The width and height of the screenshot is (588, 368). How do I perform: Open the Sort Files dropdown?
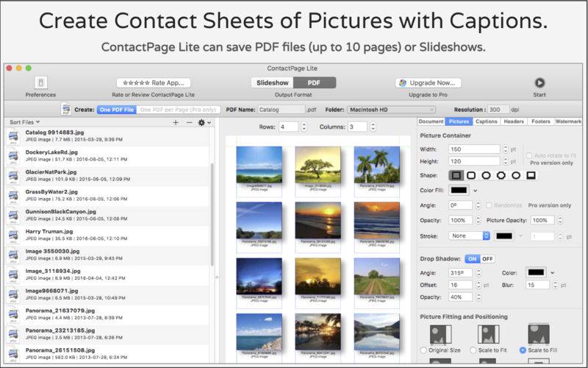pos(25,122)
